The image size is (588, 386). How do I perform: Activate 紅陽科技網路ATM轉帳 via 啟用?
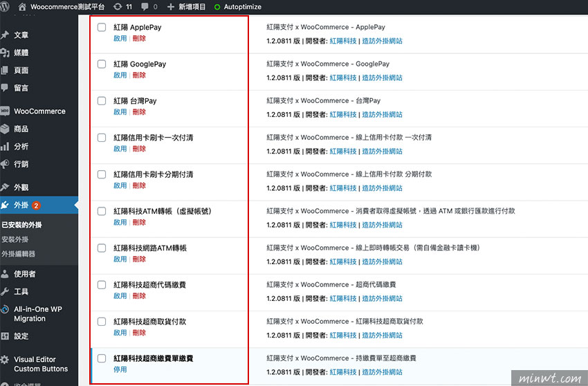point(120,259)
